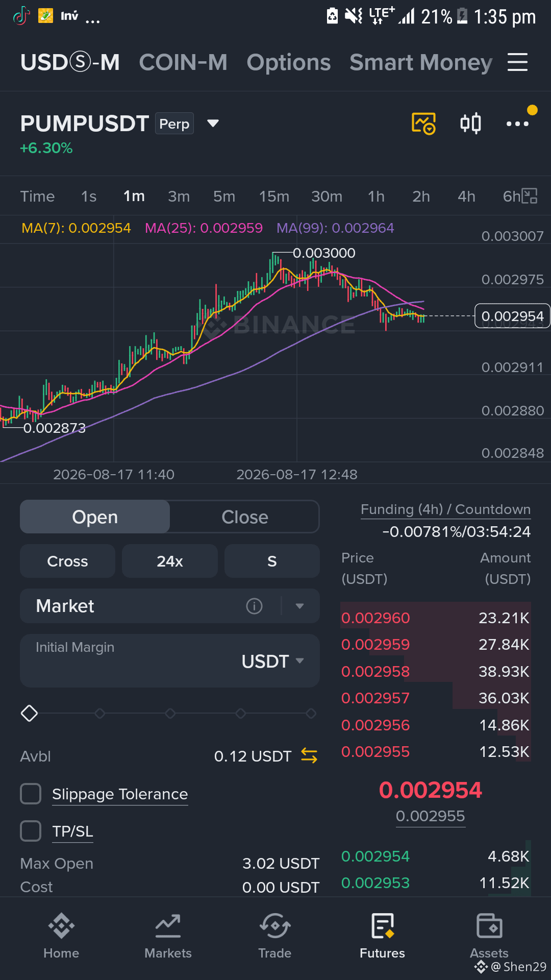Set the margin slider to the 25% point

[100, 713]
